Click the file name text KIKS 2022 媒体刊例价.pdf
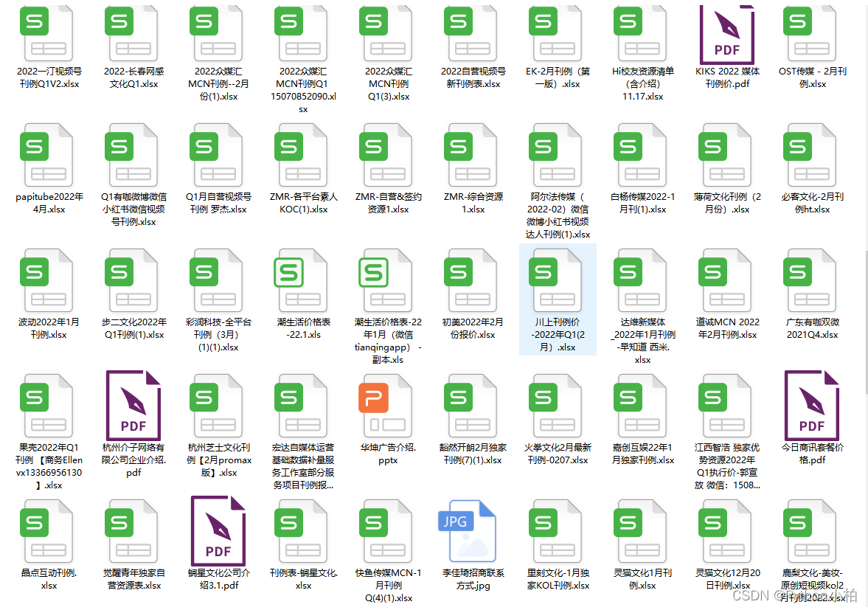 (x=727, y=77)
